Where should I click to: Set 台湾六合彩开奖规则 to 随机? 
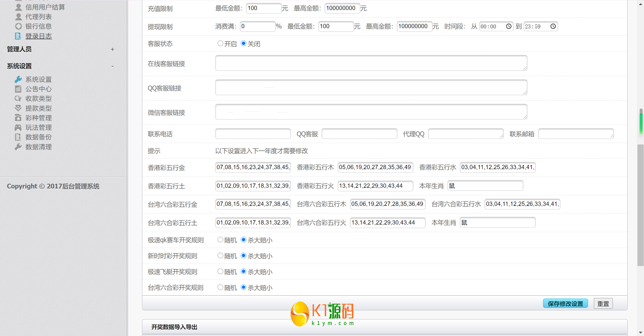220,287
